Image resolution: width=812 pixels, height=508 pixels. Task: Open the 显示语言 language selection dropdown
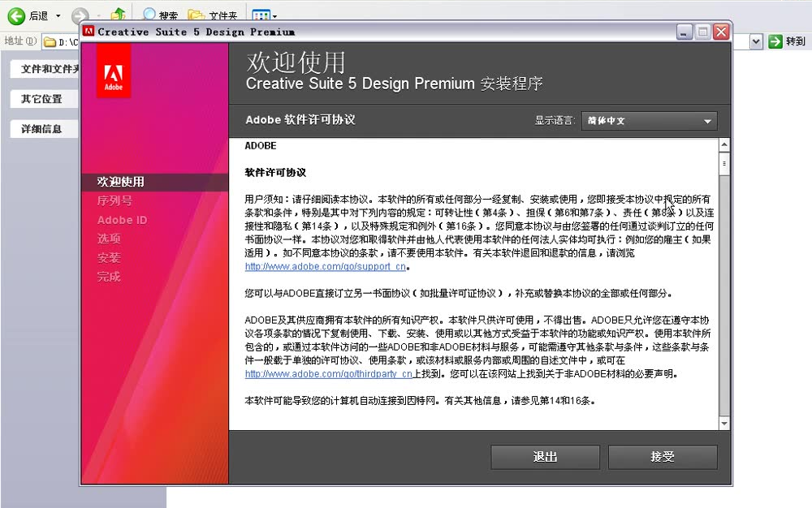click(x=649, y=120)
